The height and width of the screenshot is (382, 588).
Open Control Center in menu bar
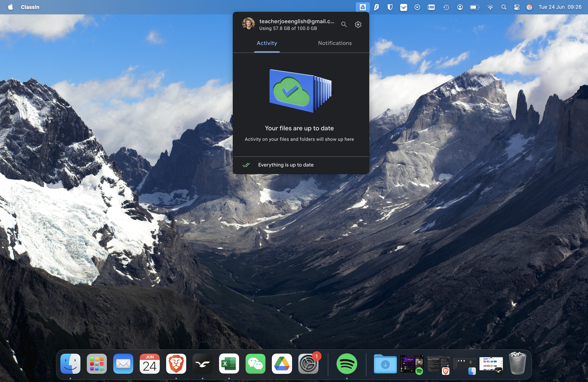517,7
